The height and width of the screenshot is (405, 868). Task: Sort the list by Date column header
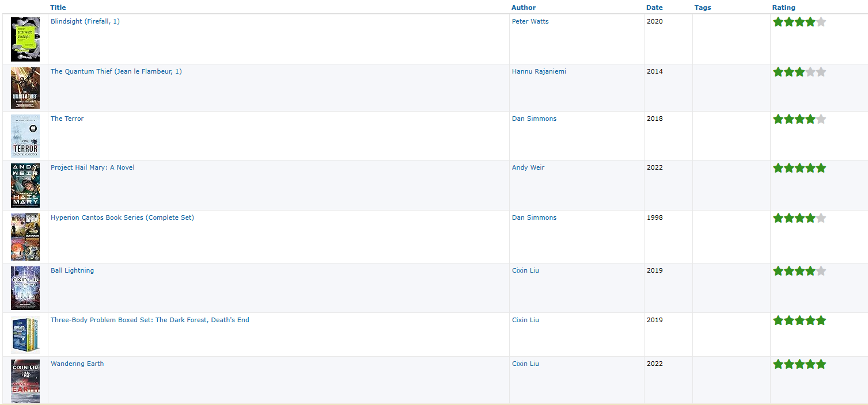pyautogui.click(x=654, y=7)
